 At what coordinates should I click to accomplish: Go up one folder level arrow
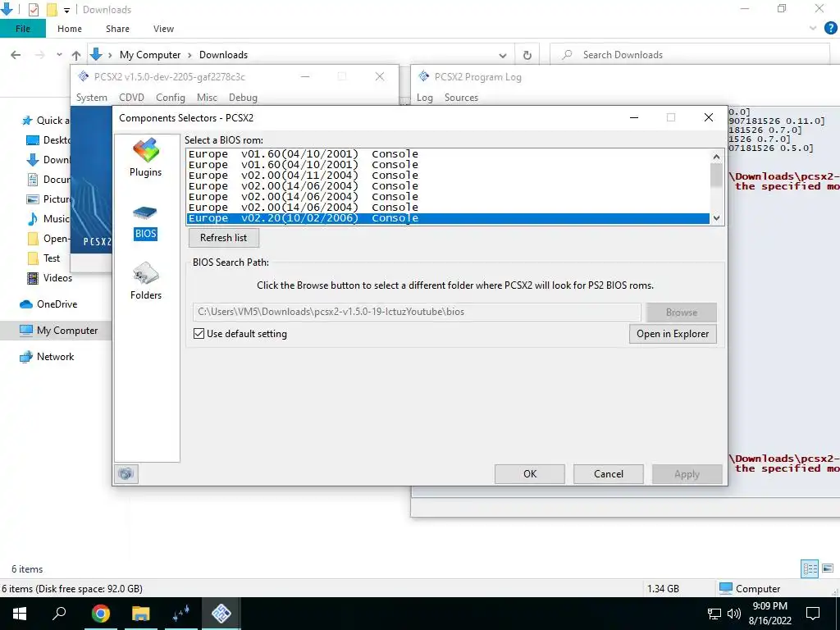click(76, 55)
